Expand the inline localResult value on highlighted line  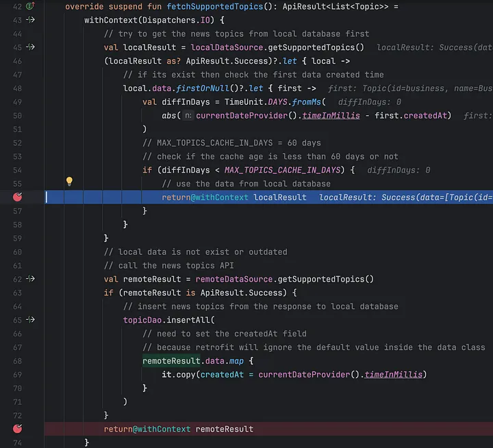404,197
